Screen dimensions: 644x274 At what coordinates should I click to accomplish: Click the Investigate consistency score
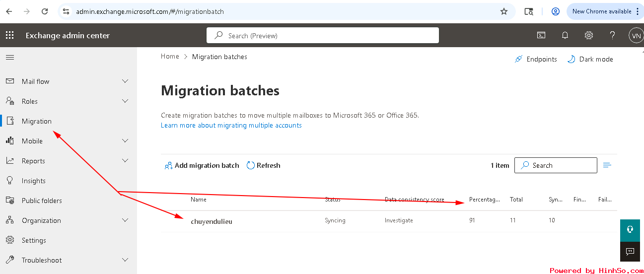coord(399,220)
